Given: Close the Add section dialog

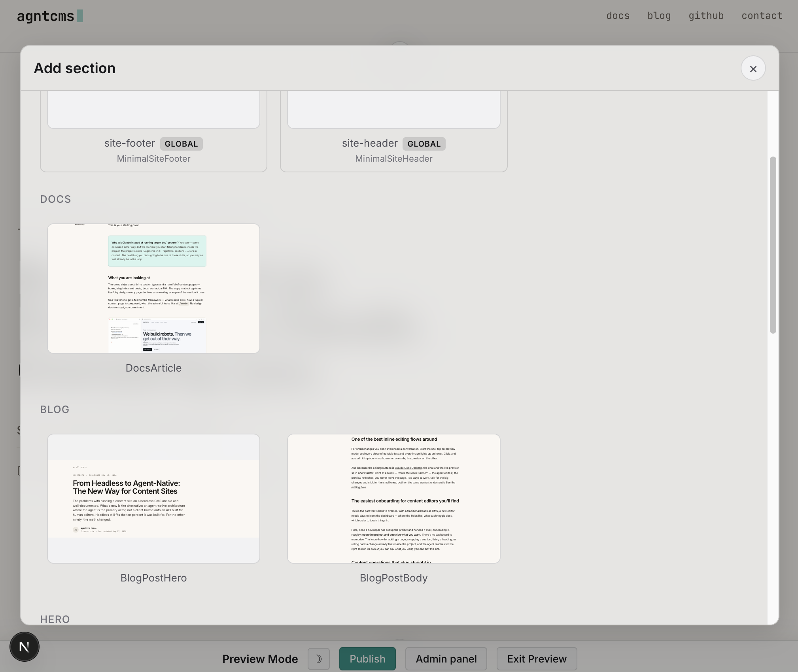Looking at the screenshot, I should coord(753,68).
